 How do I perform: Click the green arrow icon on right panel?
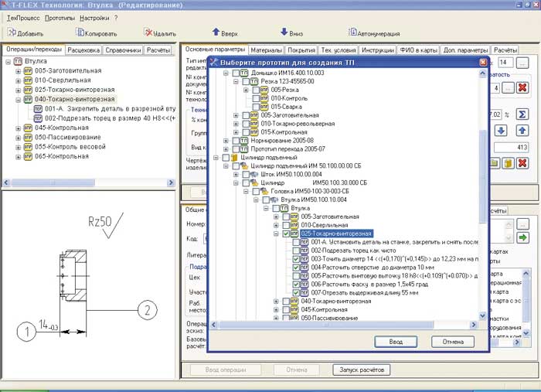coord(522,237)
